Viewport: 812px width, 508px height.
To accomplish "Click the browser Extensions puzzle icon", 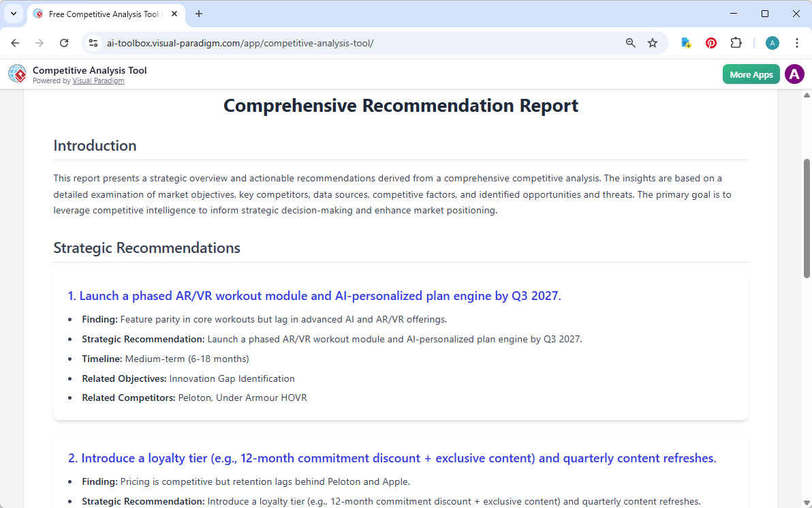I will (736, 42).
